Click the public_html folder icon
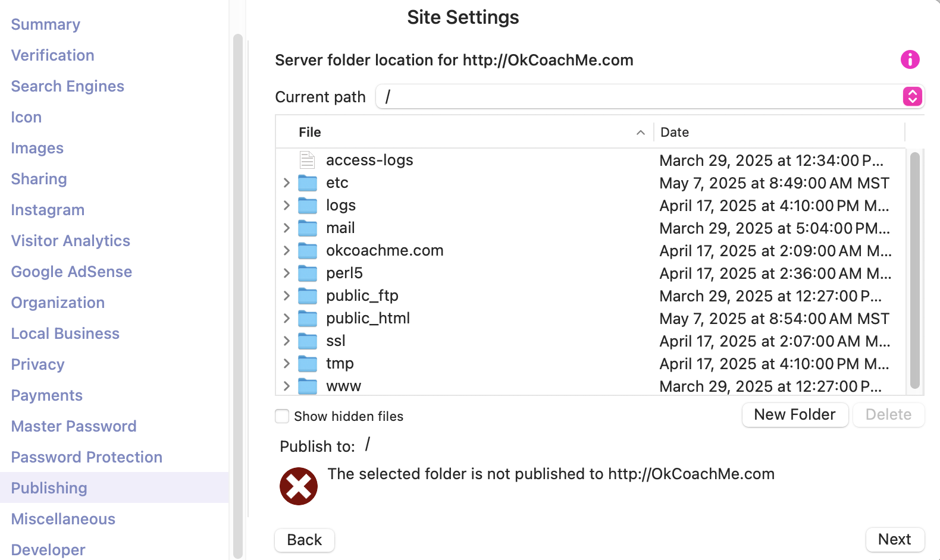The image size is (940, 560). tap(308, 319)
